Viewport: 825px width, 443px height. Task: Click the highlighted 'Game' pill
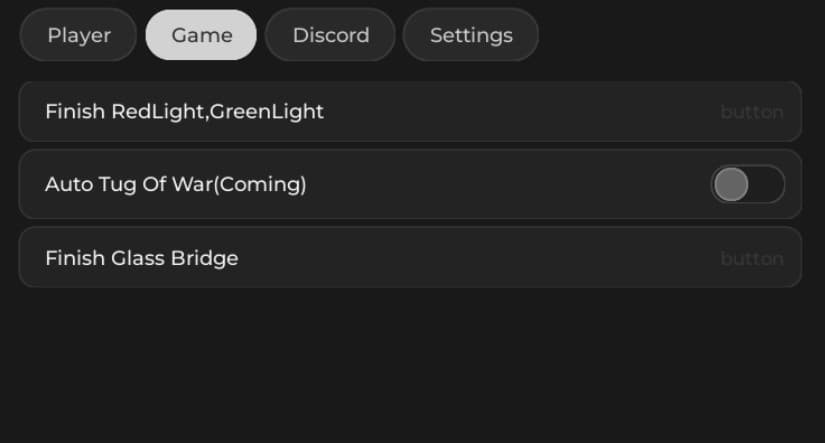pos(201,35)
